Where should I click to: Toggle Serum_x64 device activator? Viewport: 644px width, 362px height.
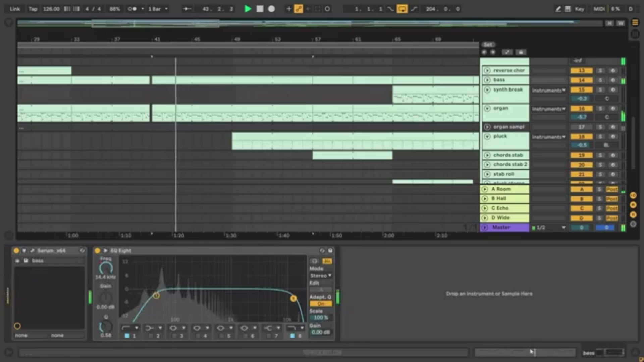16,251
